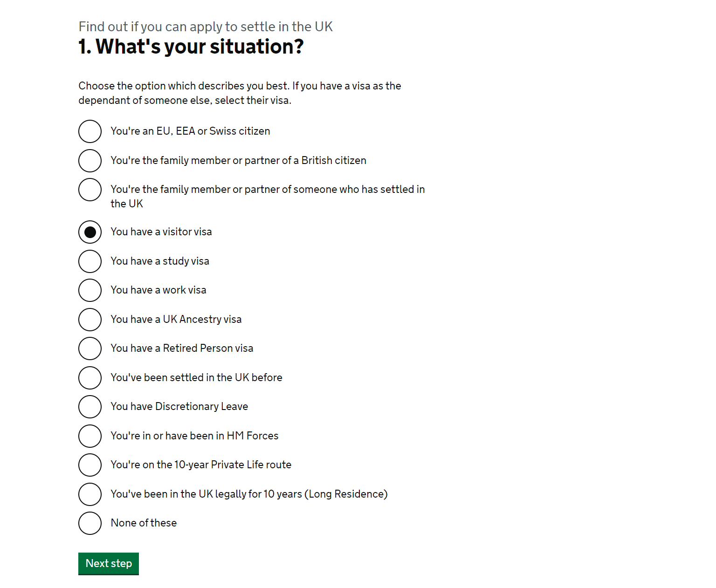Select family member of someone settled in UK
The height and width of the screenshot is (588, 716).
pyautogui.click(x=90, y=190)
